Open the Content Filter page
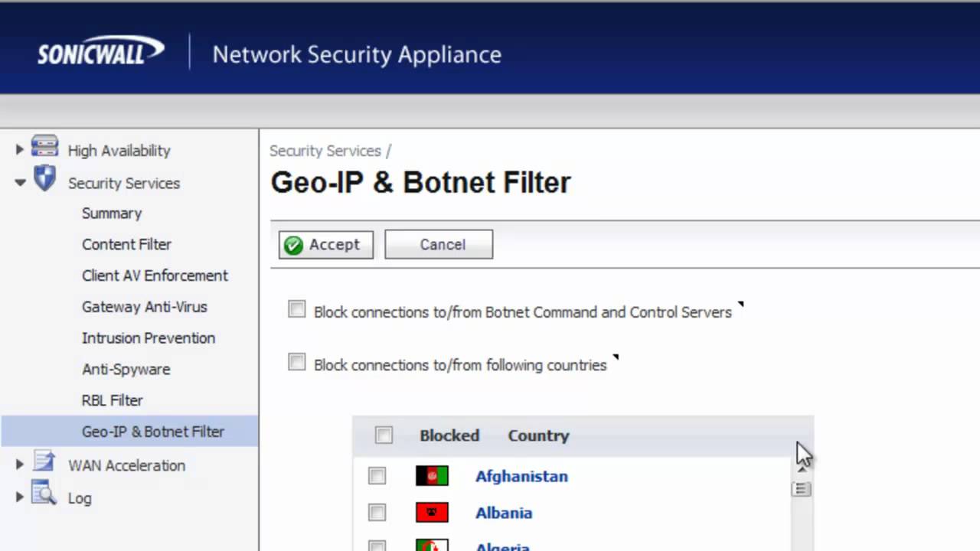980x551 pixels. click(x=126, y=244)
